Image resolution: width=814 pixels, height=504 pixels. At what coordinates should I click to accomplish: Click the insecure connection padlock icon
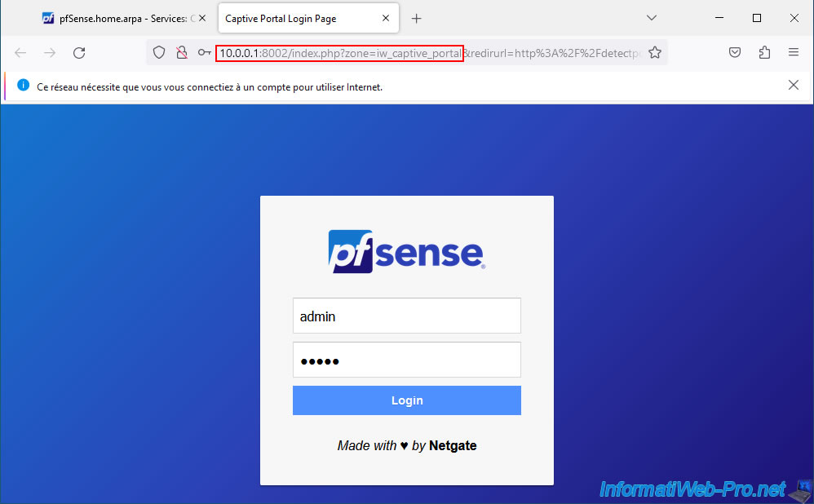(182, 52)
